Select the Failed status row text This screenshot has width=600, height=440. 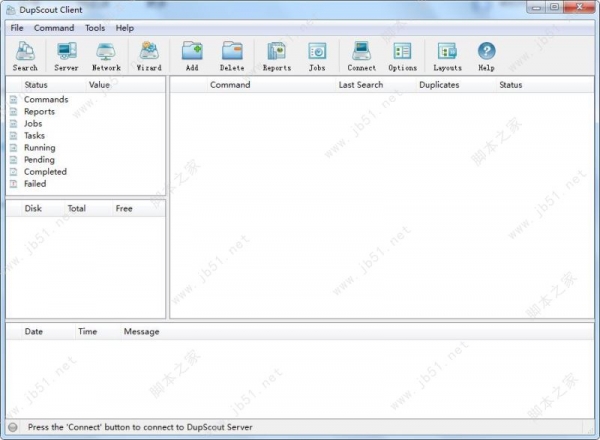pos(35,184)
